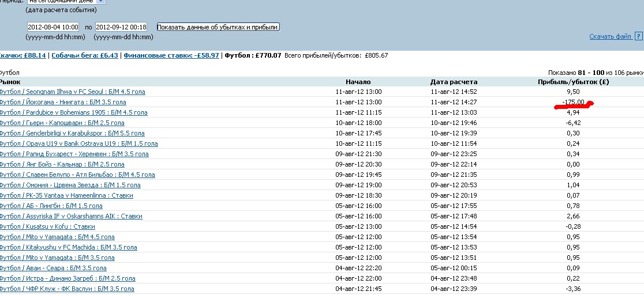Click the Прибыль/убыток (£) column header

[x=574, y=82]
